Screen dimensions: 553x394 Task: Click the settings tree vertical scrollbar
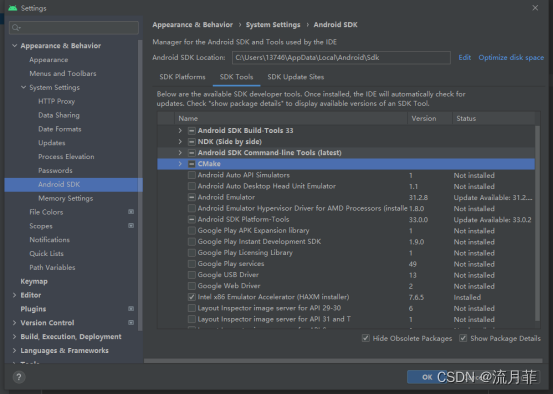coord(140,185)
